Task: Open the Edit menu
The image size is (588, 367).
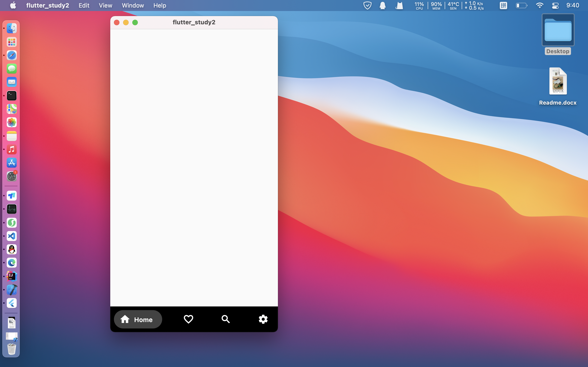Action: [84, 5]
